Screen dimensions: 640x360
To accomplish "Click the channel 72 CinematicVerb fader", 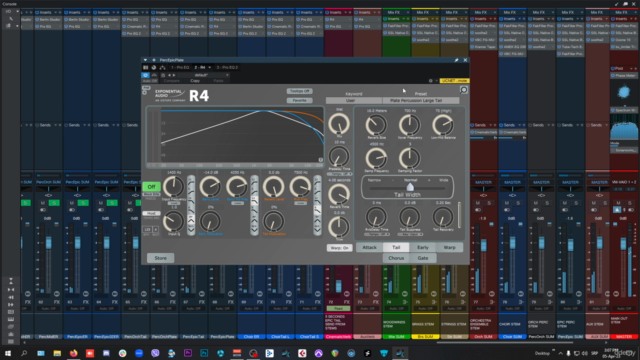I will coord(338,286).
